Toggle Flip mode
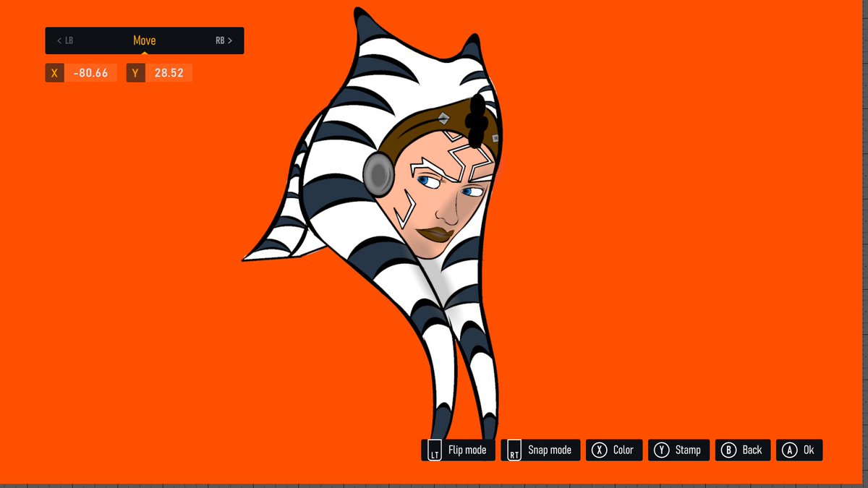Screen dimensions: 868x488 coord(459,450)
